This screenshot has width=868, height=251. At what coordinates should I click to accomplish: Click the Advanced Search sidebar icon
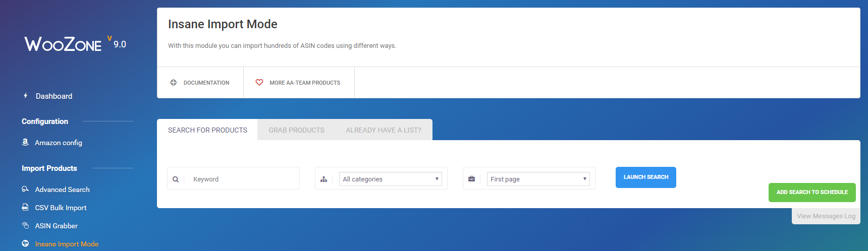[25, 190]
